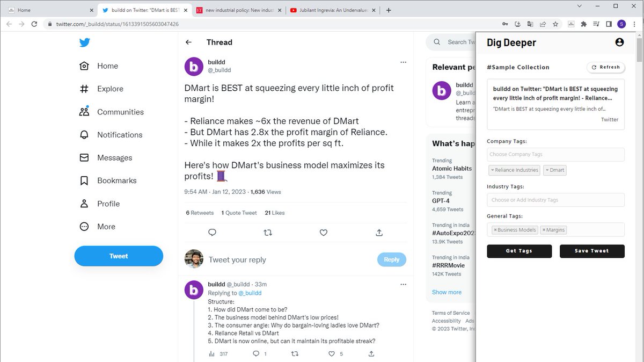Click the @_buildd handle in Replying to

pyautogui.click(x=250, y=293)
